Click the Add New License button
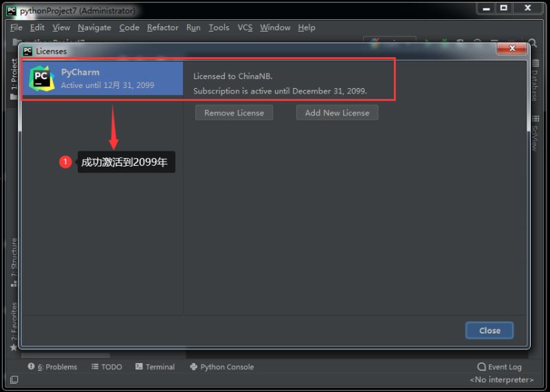Image resolution: width=550 pixels, height=392 pixels. (x=337, y=113)
